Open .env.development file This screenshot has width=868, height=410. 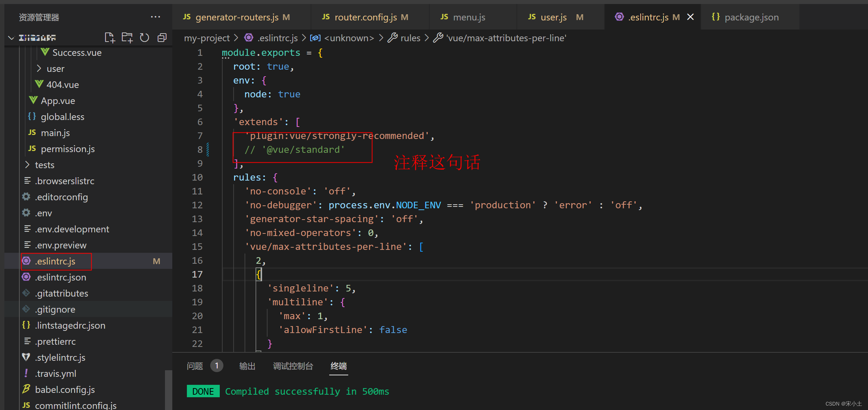72,229
